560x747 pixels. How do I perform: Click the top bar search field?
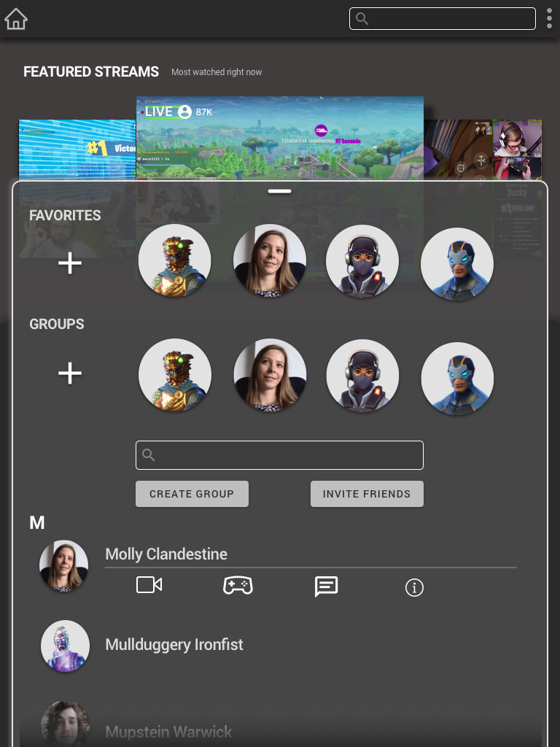[x=443, y=18]
